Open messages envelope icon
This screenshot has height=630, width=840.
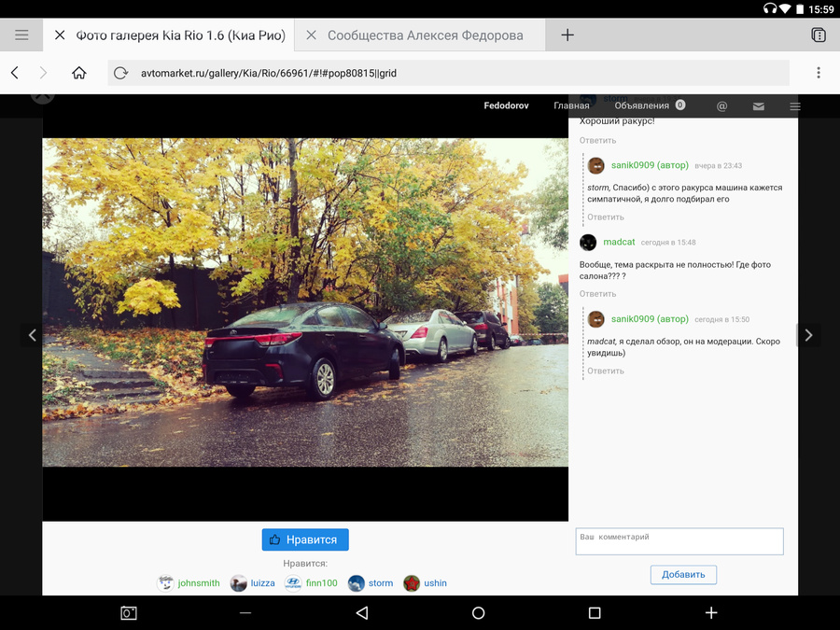click(759, 106)
